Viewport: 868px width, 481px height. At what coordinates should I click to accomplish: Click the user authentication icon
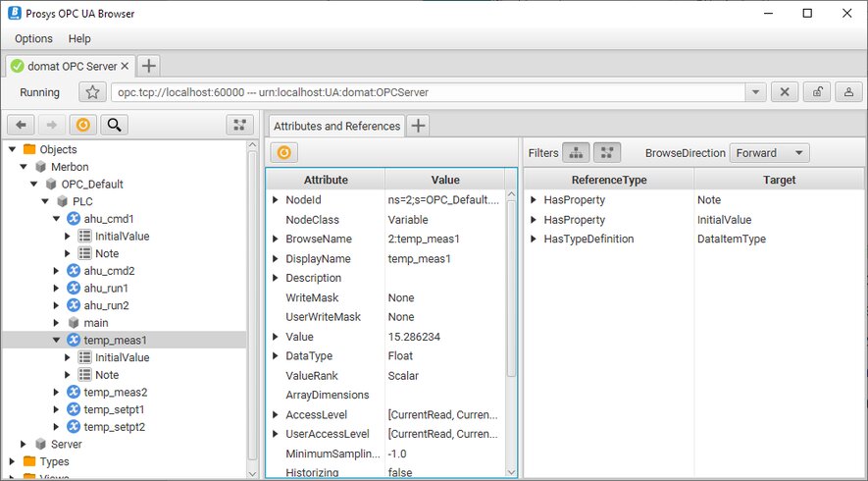coord(848,92)
